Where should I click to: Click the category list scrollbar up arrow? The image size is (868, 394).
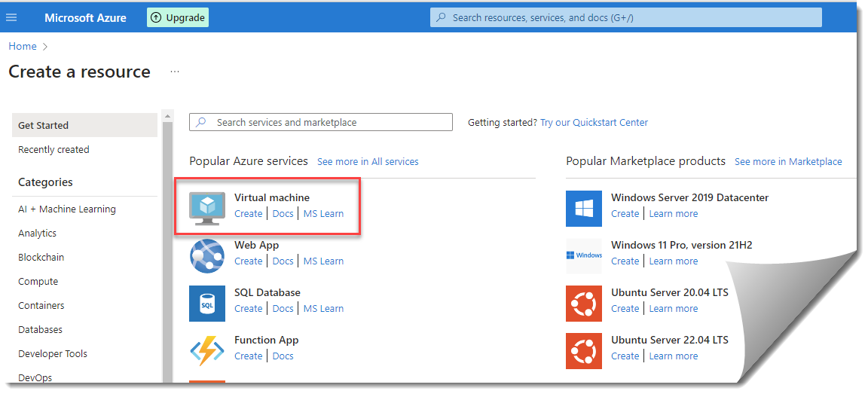(x=167, y=116)
